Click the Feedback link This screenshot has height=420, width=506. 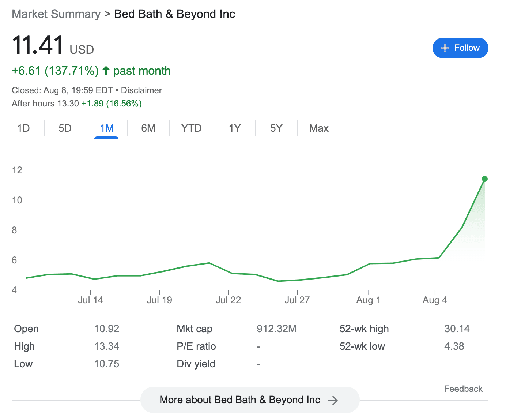[463, 389]
